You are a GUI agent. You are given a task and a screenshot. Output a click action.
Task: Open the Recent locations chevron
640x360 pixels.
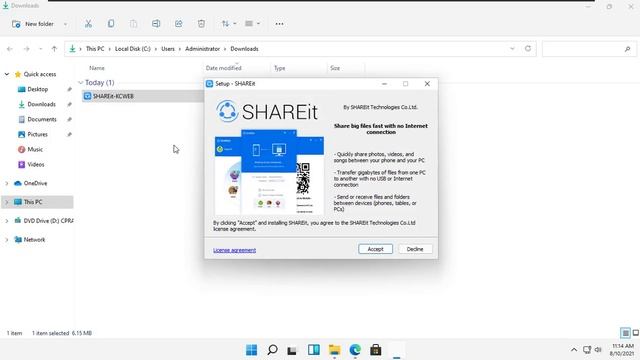click(x=40, y=49)
